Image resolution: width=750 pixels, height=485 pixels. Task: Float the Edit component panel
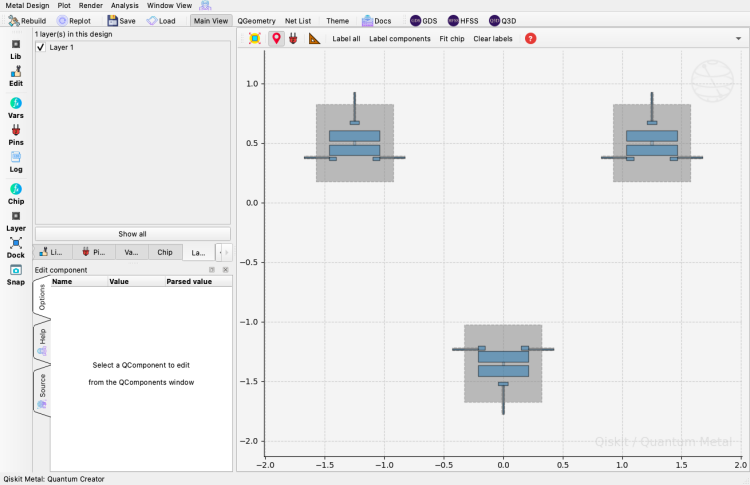(x=211, y=270)
